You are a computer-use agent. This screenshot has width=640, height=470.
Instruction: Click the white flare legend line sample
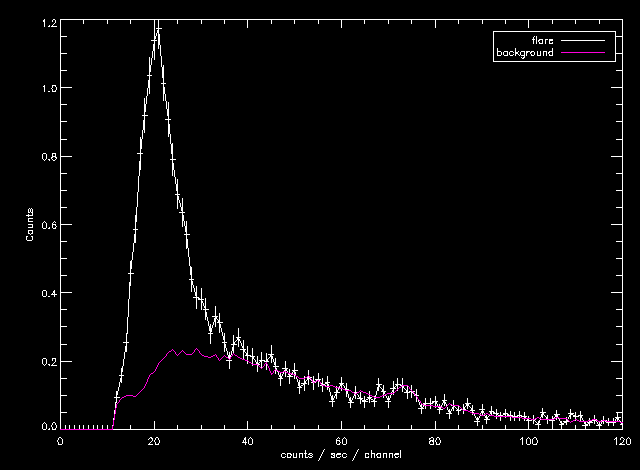[x=582, y=40]
